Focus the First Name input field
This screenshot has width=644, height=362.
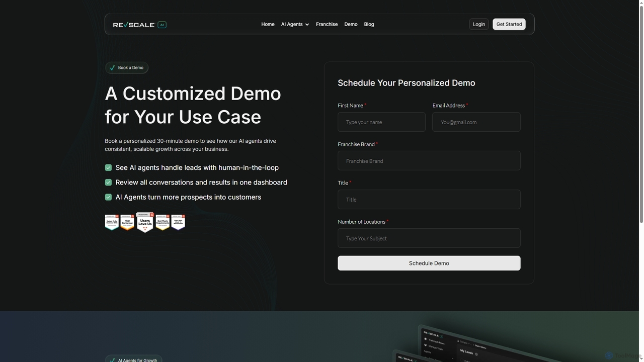point(381,122)
